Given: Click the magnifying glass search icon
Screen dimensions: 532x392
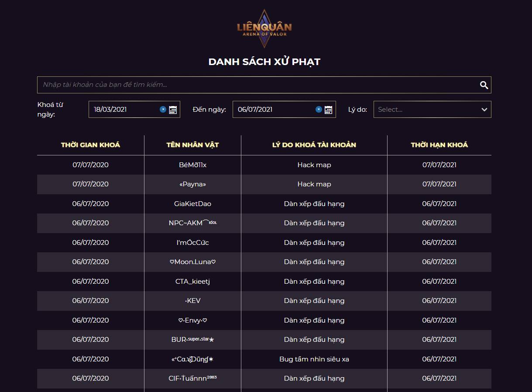Looking at the screenshot, I should [484, 85].
